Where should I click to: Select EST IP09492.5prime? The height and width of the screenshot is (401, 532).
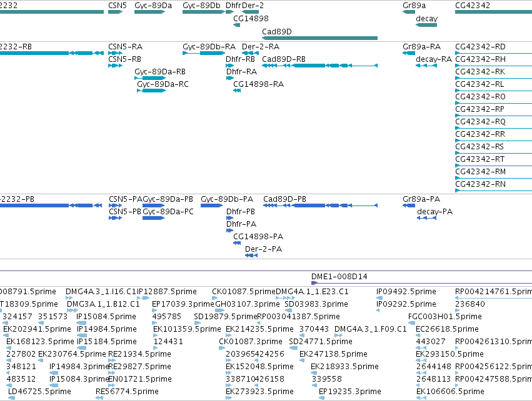point(406,292)
